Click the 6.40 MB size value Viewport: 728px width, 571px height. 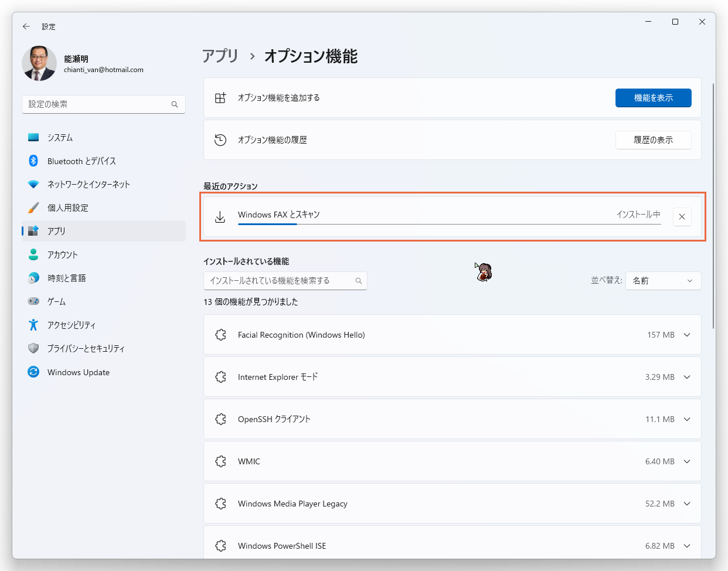pyautogui.click(x=660, y=461)
